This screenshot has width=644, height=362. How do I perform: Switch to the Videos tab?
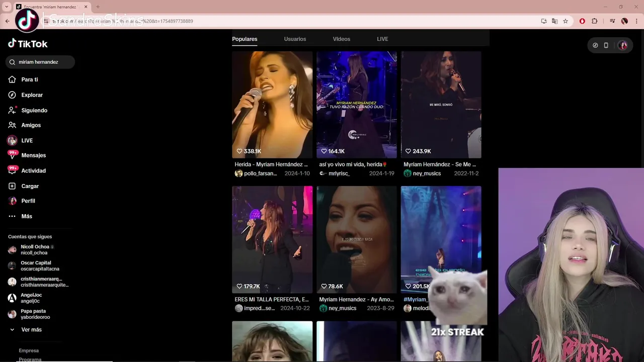tap(341, 39)
